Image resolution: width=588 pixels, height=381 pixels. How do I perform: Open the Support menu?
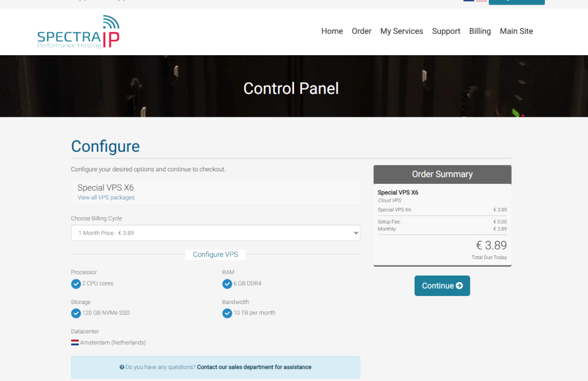[x=446, y=31]
